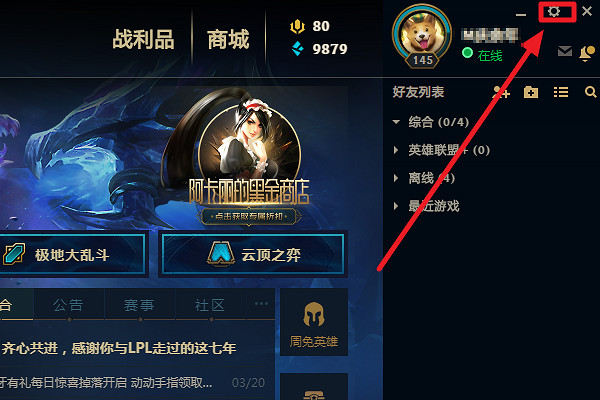Image resolution: width=600 pixels, height=400 pixels.
Task: Click the add friend icon
Action: 501,92
